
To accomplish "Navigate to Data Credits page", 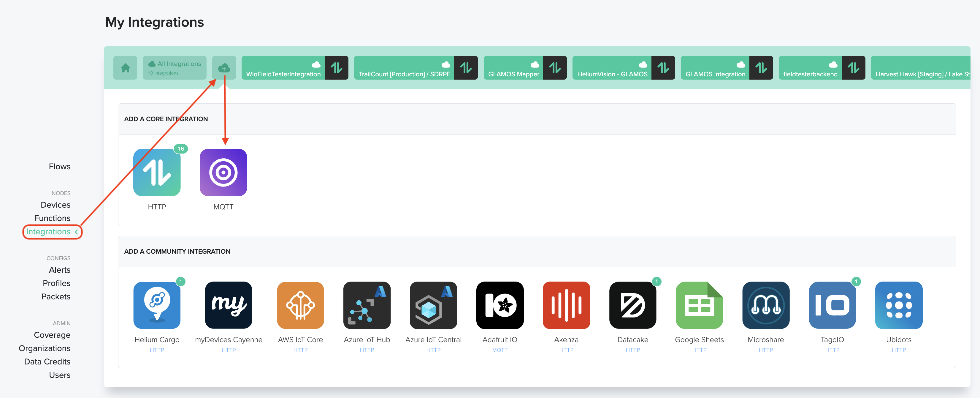I will pos(47,361).
